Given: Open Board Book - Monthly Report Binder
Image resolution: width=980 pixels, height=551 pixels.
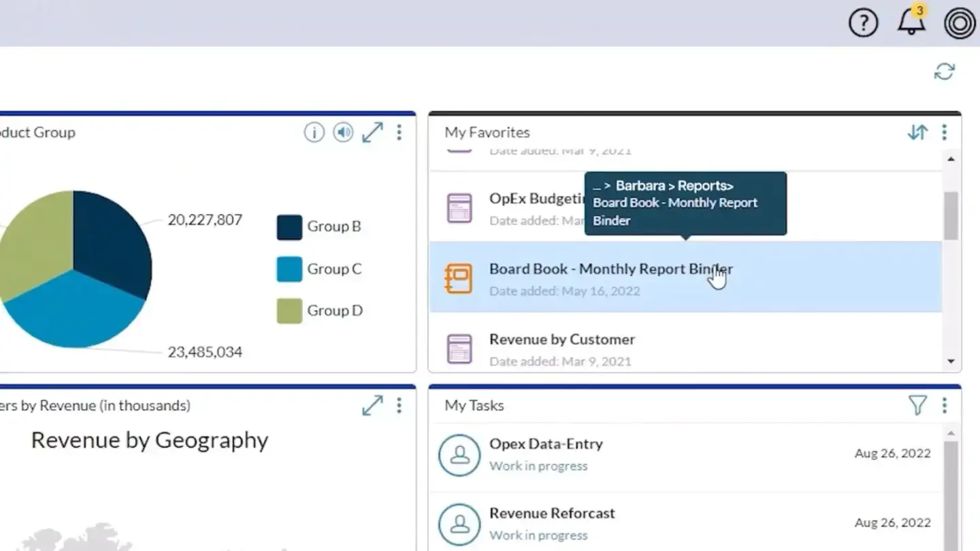Looking at the screenshot, I should (x=610, y=269).
